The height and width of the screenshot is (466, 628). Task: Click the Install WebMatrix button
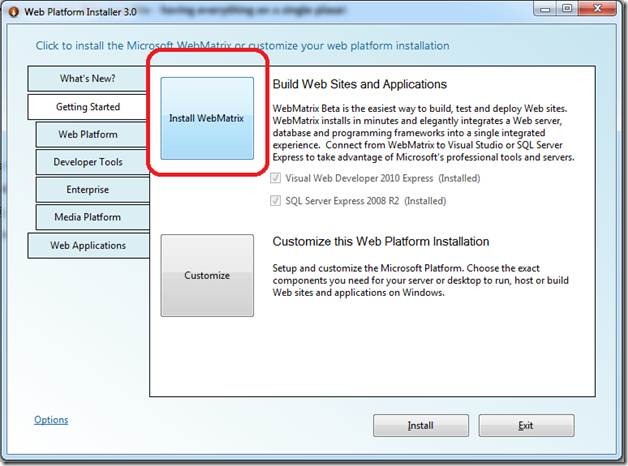click(207, 119)
